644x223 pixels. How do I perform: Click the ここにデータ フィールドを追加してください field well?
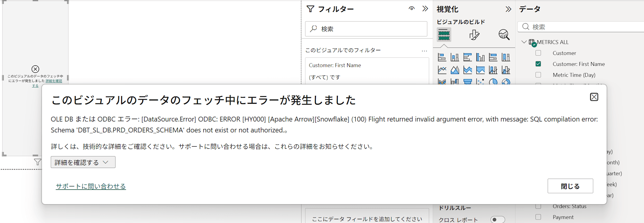367,216
